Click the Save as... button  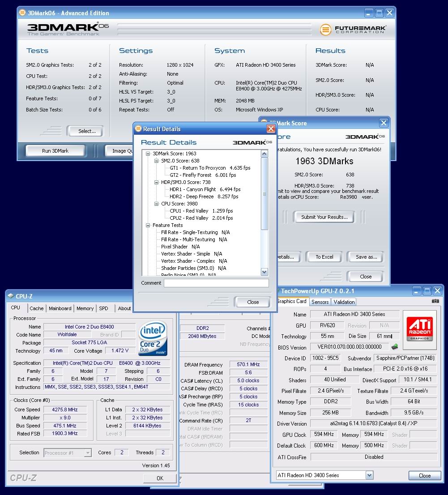tap(366, 257)
